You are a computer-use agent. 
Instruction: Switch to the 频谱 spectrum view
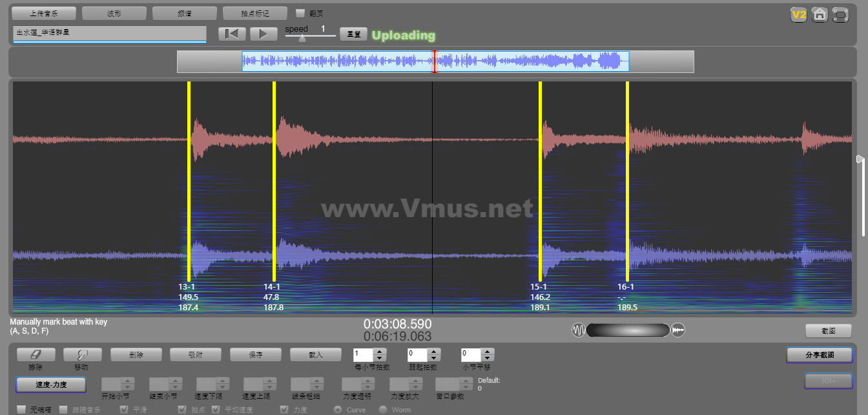coord(185,13)
